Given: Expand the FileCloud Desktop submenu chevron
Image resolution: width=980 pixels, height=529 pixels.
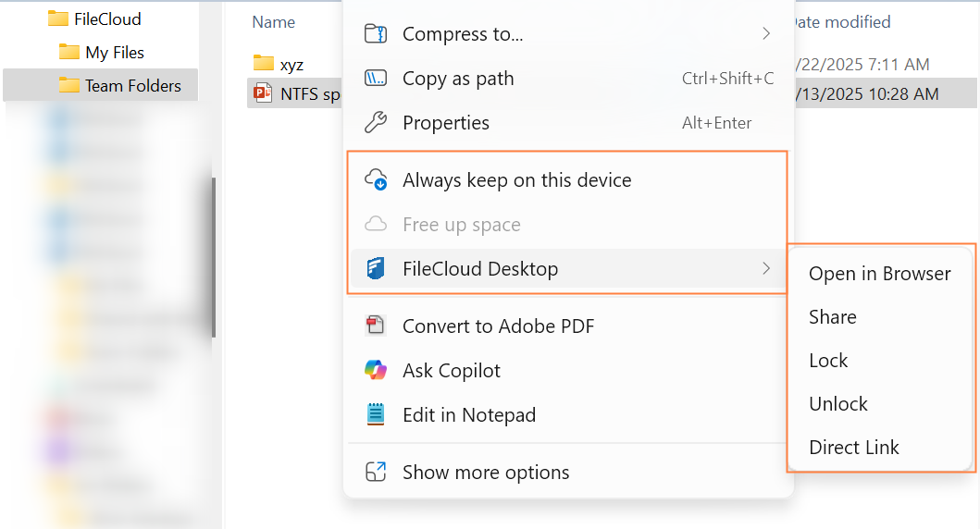Looking at the screenshot, I should point(766,269).
